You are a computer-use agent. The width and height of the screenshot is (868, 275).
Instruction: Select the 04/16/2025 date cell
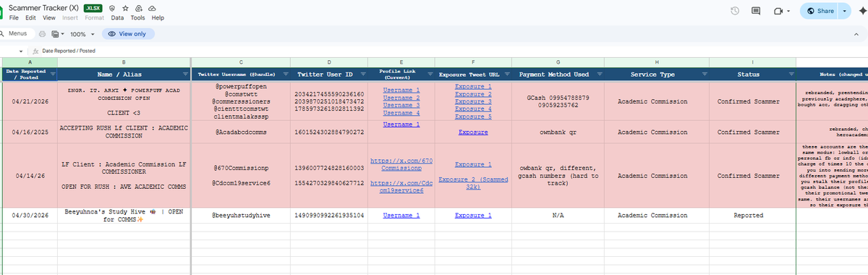click(29, 132)
